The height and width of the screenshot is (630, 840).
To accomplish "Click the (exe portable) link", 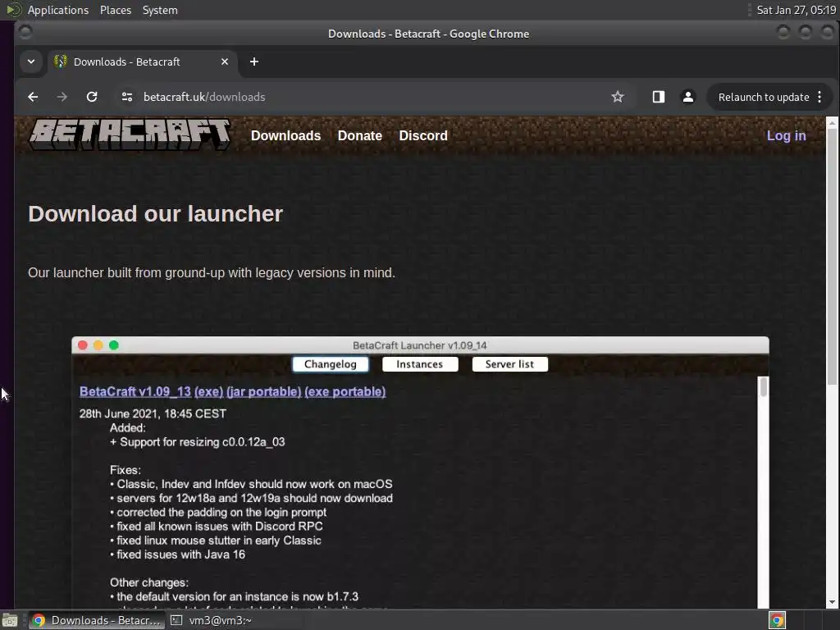I will [345, 391].
